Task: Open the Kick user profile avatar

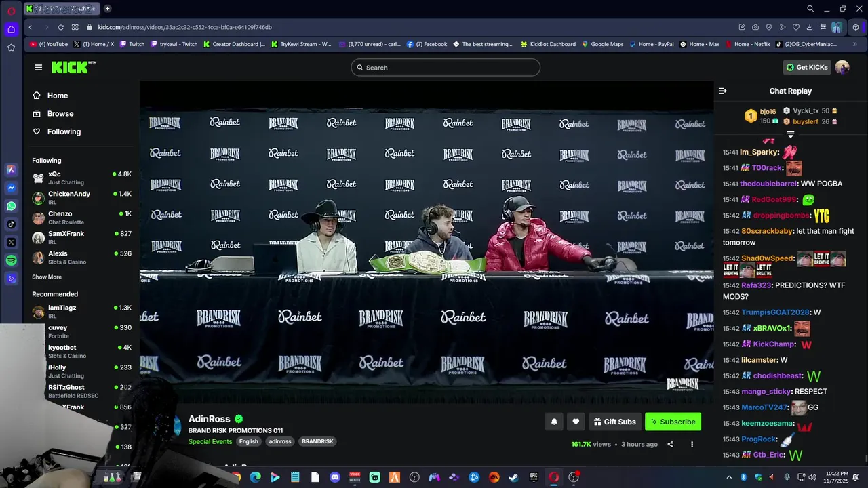Action: [x=842, y=67]
